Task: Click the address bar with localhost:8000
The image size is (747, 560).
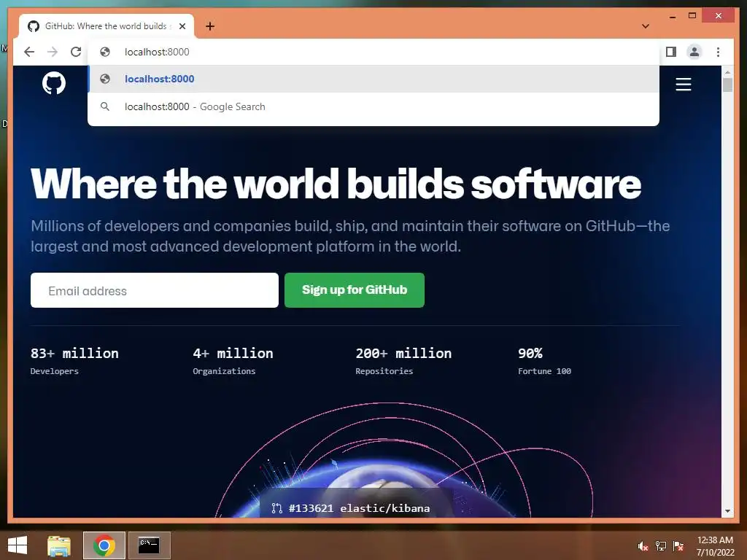Action: point(373,52)
